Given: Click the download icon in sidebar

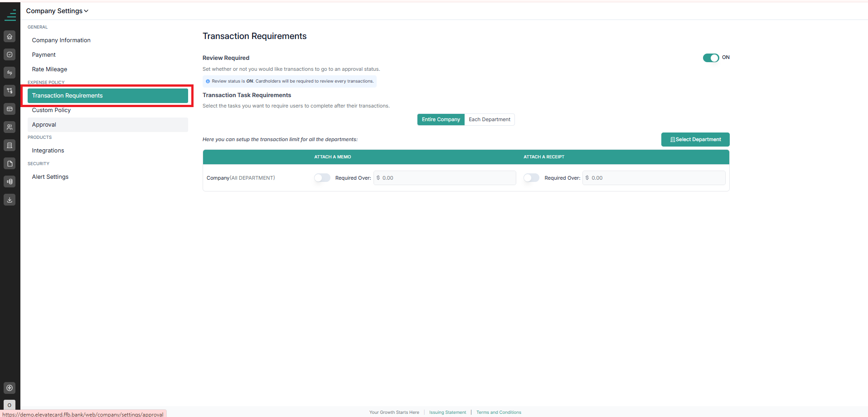Looking at the screenshot, I should 10,200.
